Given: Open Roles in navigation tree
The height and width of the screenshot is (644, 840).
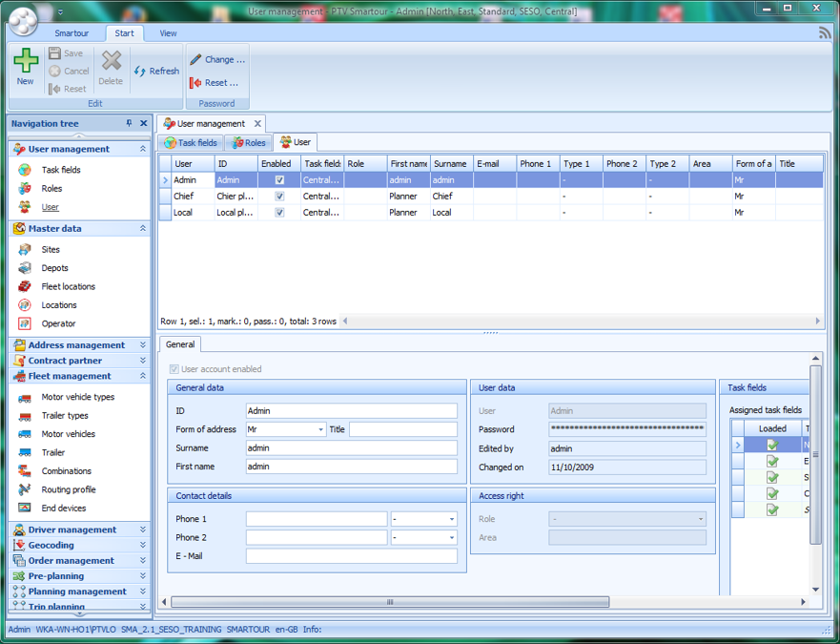Looking at the screenshot, I should pyautogui.click(x=51, y=188).
